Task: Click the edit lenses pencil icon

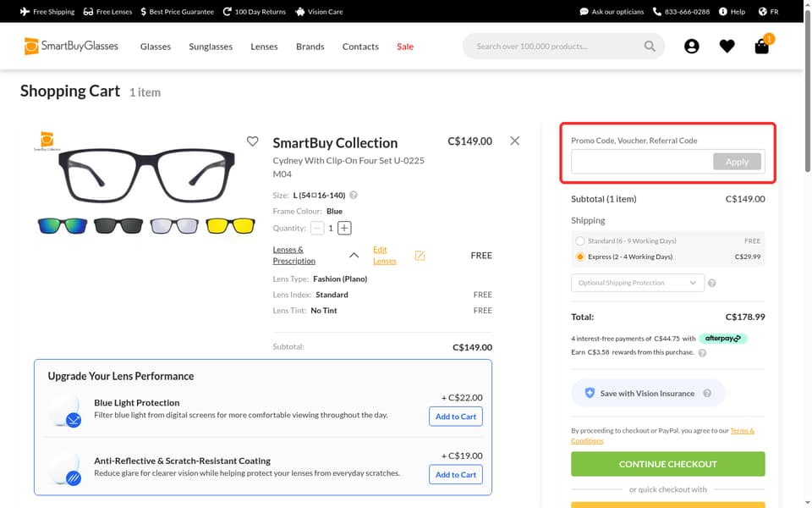Action: click(x=420, y=256)
